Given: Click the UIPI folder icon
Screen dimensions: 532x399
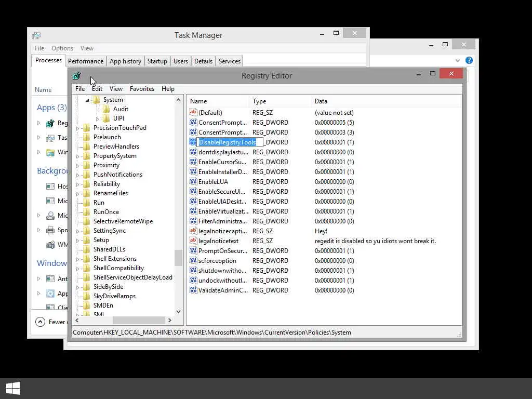Looking at the screenshot, I should pos(106,118).
